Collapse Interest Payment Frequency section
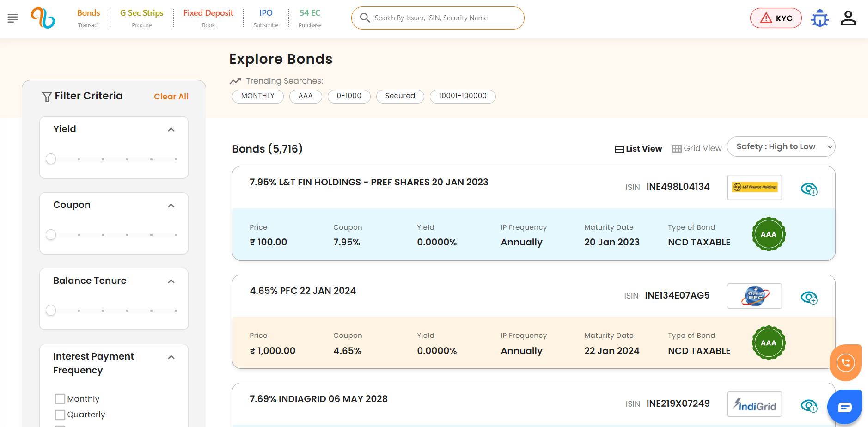Screen dimensions: 868x427 (x=171, y=357)
